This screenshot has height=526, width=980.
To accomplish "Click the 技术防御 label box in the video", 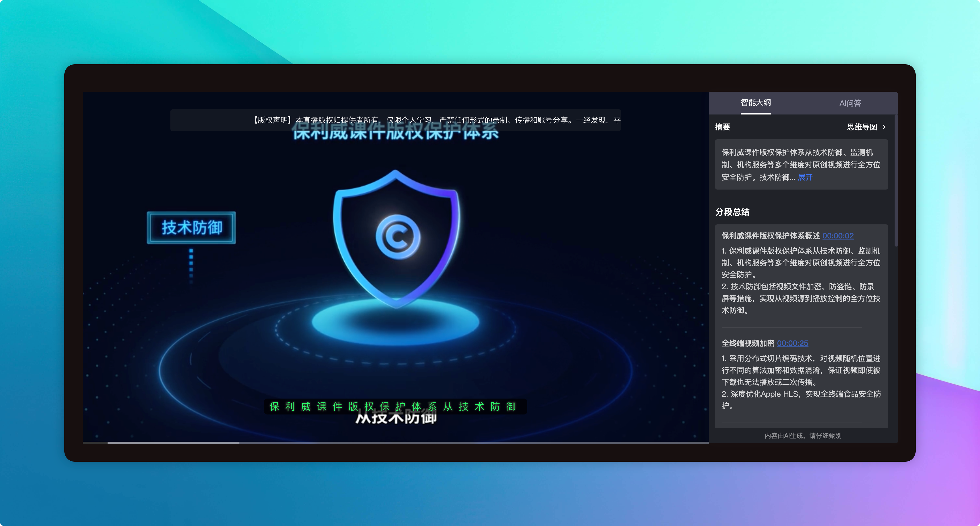I will pyautogui.click(x=191, y=227).
